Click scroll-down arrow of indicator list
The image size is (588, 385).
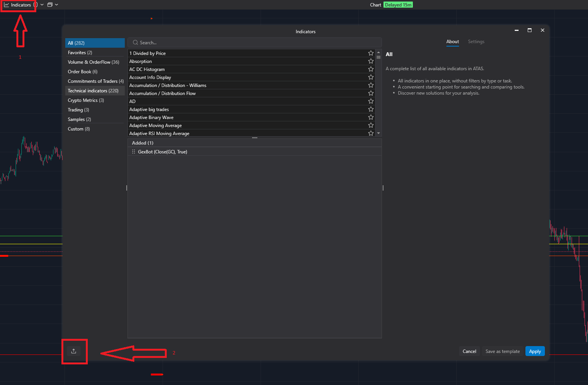pyautogui.click(x=379, y=133)
